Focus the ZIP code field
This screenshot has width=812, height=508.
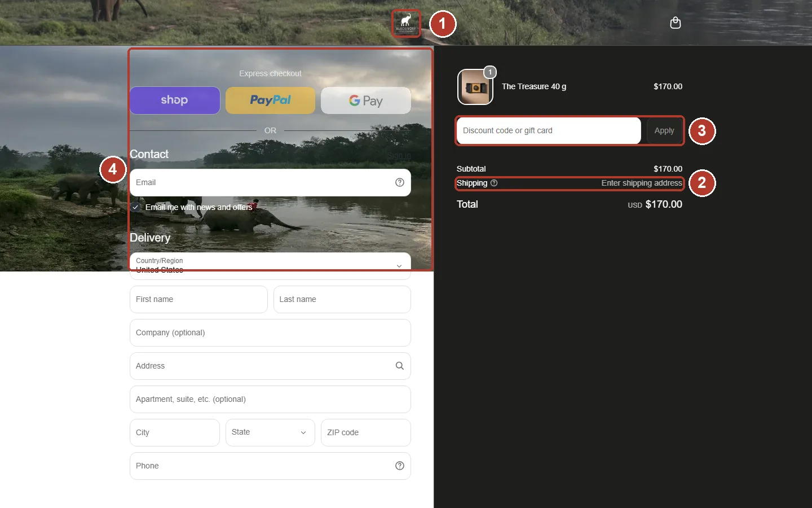click(x=366, y=432)
